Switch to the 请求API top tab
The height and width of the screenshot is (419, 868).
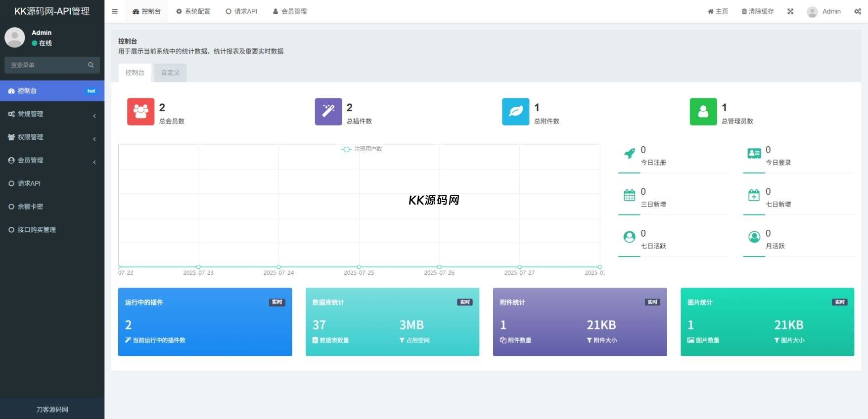coord(241,11)
